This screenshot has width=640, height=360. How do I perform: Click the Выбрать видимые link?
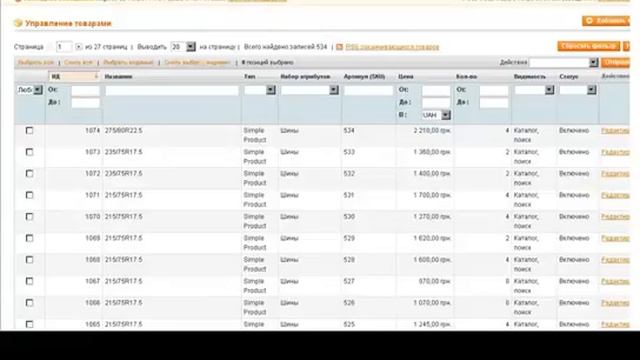(128, 62)
